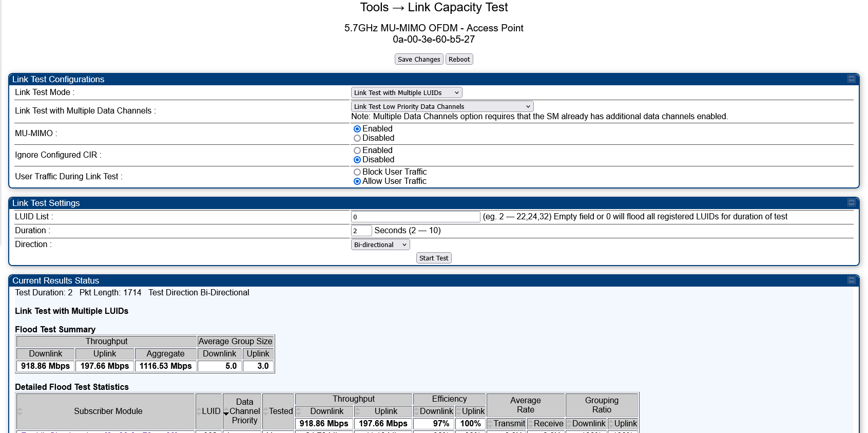
Task: Sort by Subscriber Module column arrows
Action: point(20,411)
